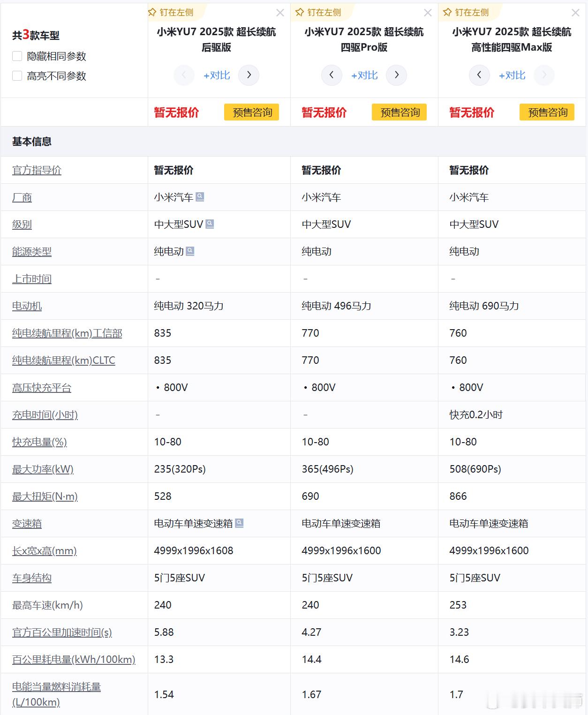Screen dimensions: 588x715
Task: Open the 能源类型 parameter link
Action: coord(32,252)
